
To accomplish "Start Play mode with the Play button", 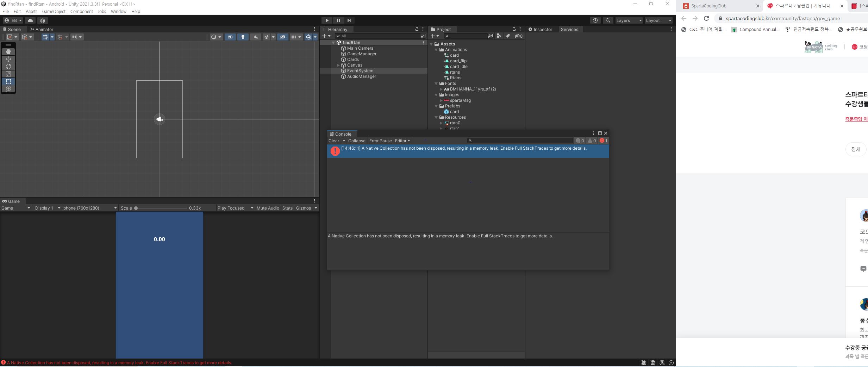I will pyautogui.click(x=327, y=20).
